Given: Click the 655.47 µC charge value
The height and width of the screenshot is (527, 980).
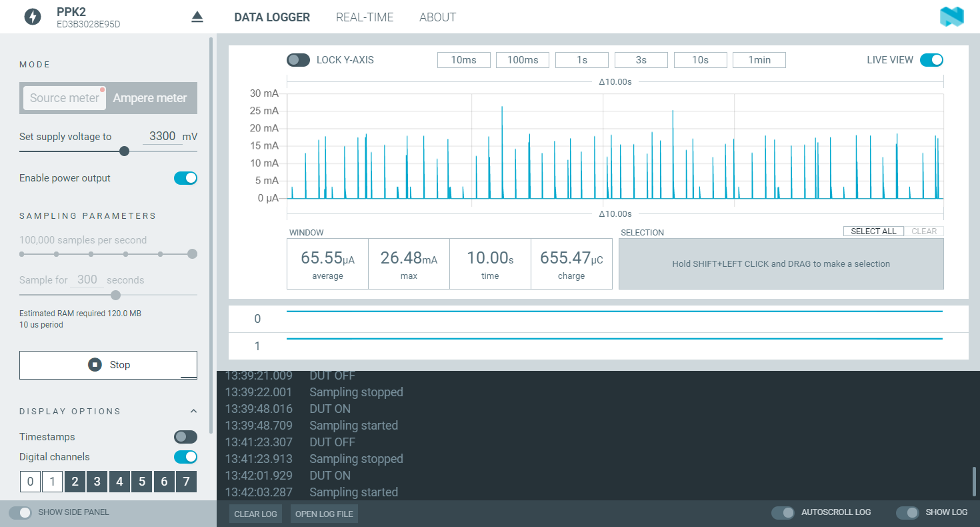Looking at the screenshot, I should [571, 257].
